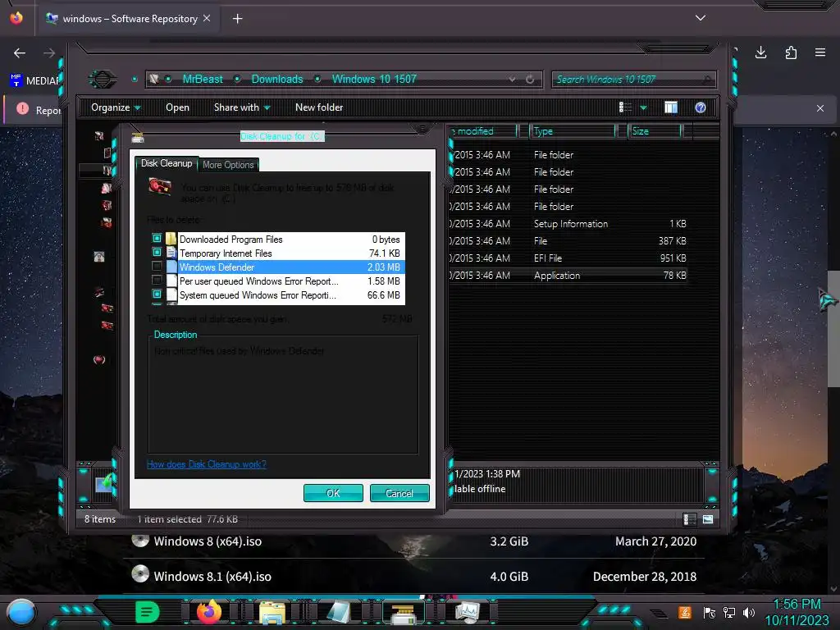Viewport: 840px width, 630px height.
Task: Select Downloaded Program Files row text
Action: 231,240
